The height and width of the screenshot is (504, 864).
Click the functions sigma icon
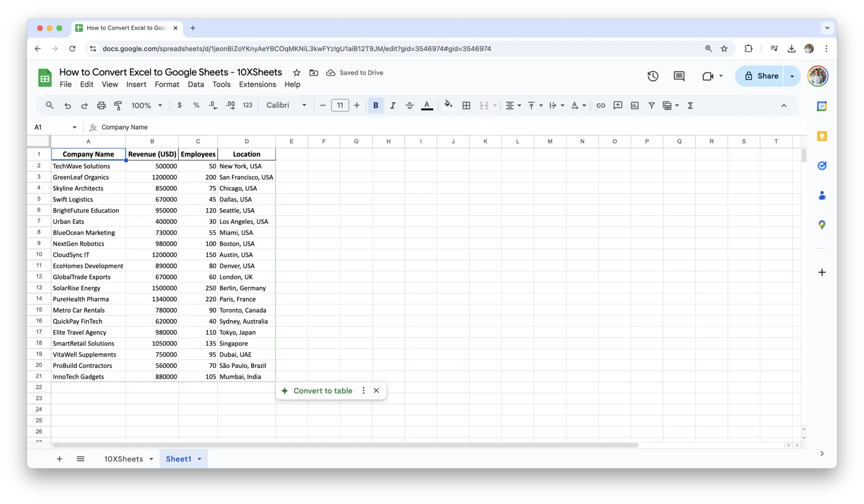pos(690,105)
